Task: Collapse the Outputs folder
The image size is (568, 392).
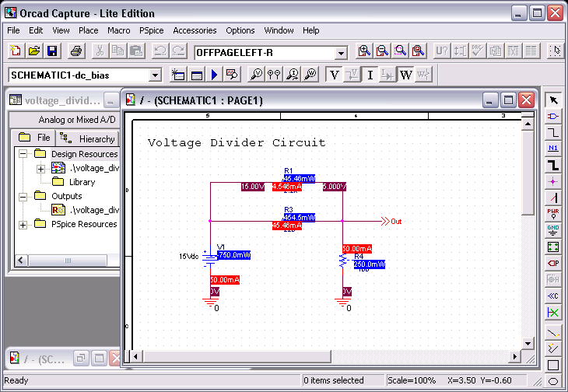Action: coord(23,197)
